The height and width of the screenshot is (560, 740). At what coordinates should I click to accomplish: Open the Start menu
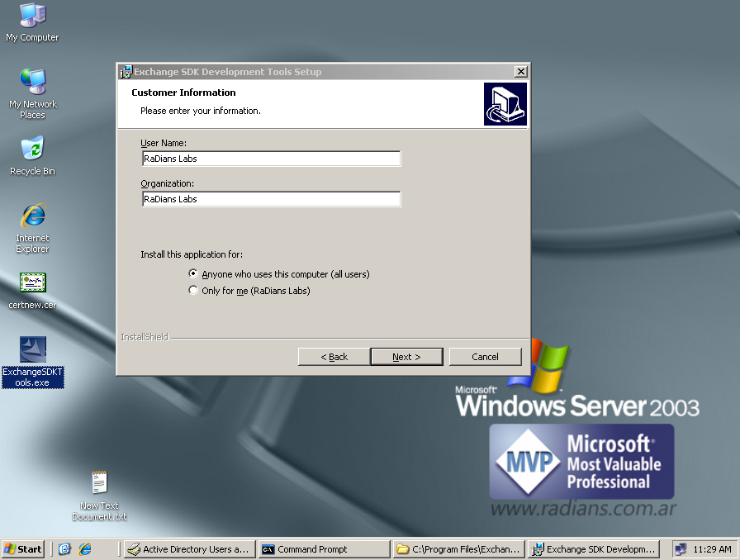(23, 549)
